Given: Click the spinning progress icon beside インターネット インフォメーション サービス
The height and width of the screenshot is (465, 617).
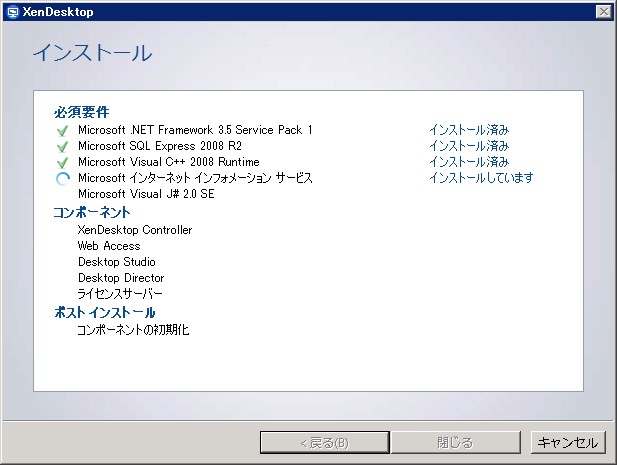Looking at the screenshot, I should [x=63, y=178].
